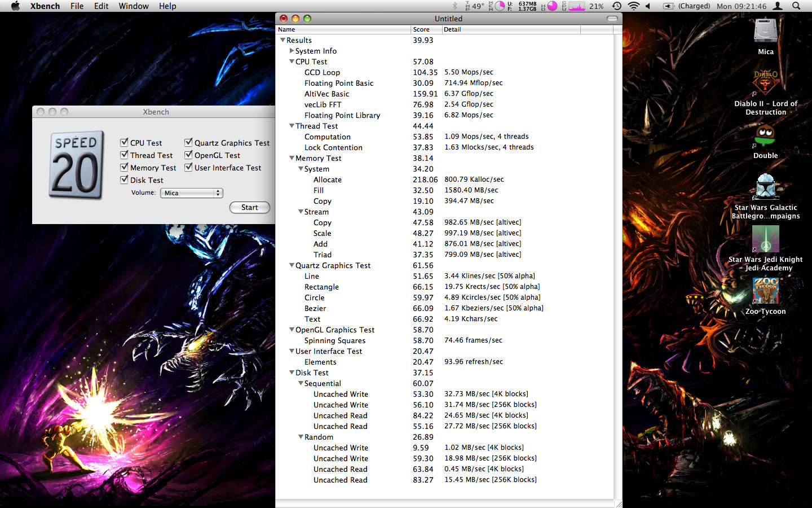
Task: Open the Volume popup showing Mica
Action: [x=192, y=193]
